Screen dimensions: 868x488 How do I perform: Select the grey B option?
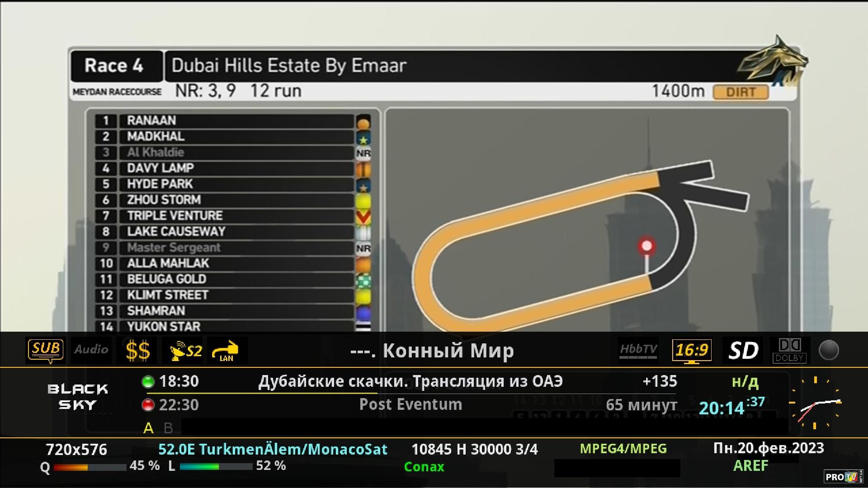point(168,428)
